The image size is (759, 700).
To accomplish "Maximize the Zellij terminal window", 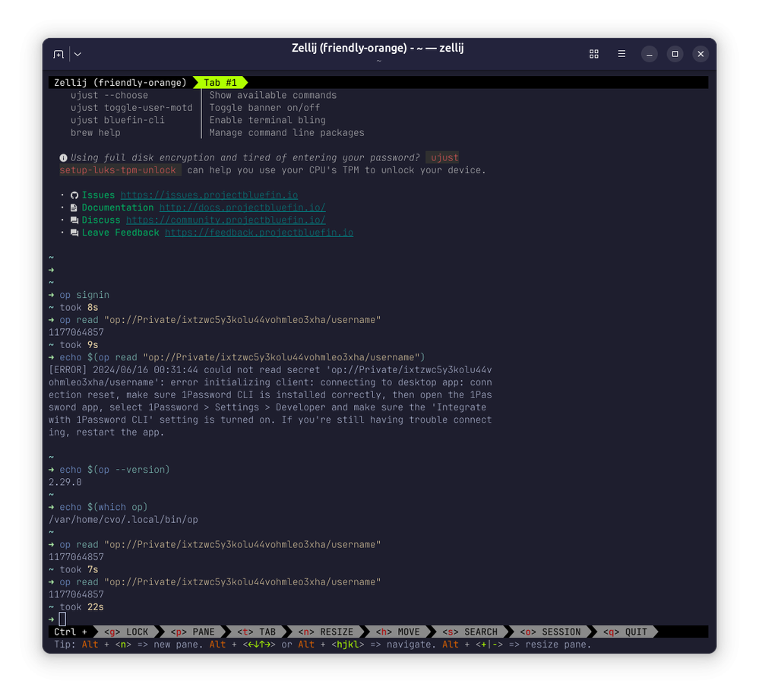I will click(675, 54).
